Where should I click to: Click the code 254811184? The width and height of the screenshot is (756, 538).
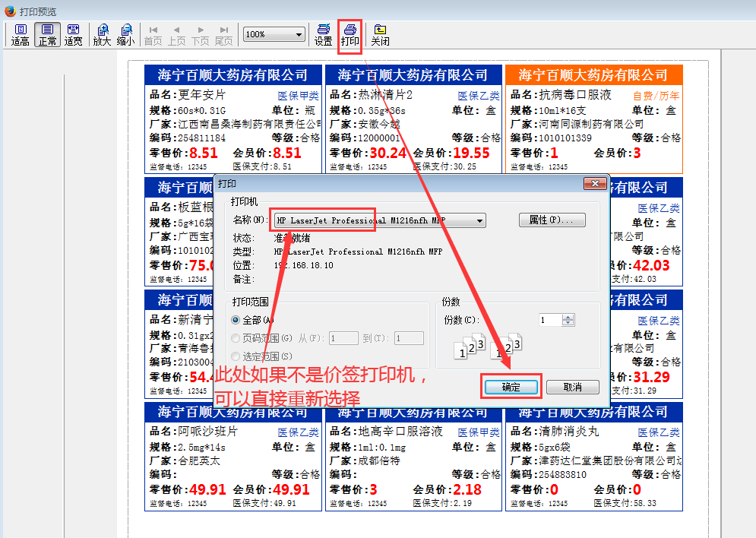click(201, 138)
